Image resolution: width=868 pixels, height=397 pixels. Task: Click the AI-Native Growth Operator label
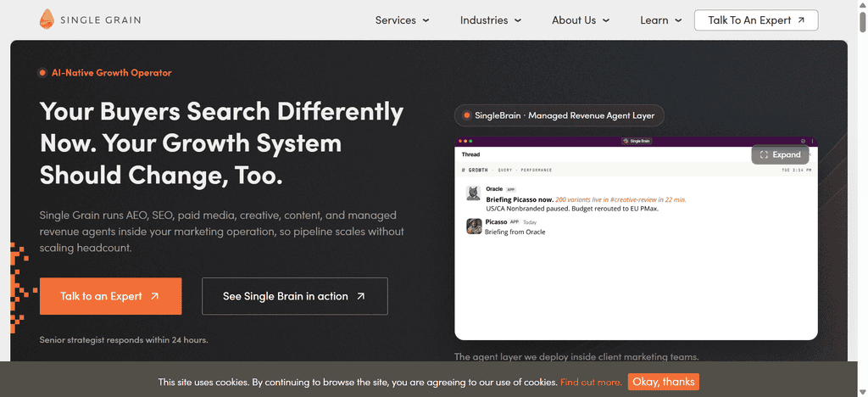(105, 73)
